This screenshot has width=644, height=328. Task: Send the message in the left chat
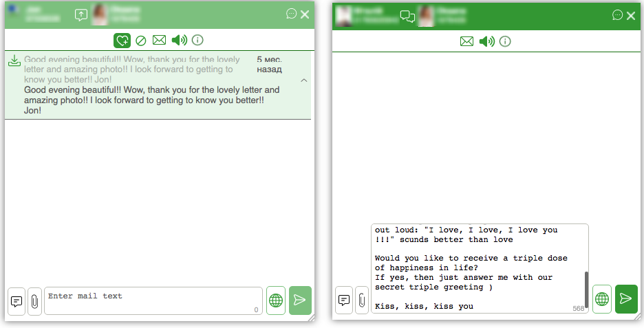click(x=300, y=300)
